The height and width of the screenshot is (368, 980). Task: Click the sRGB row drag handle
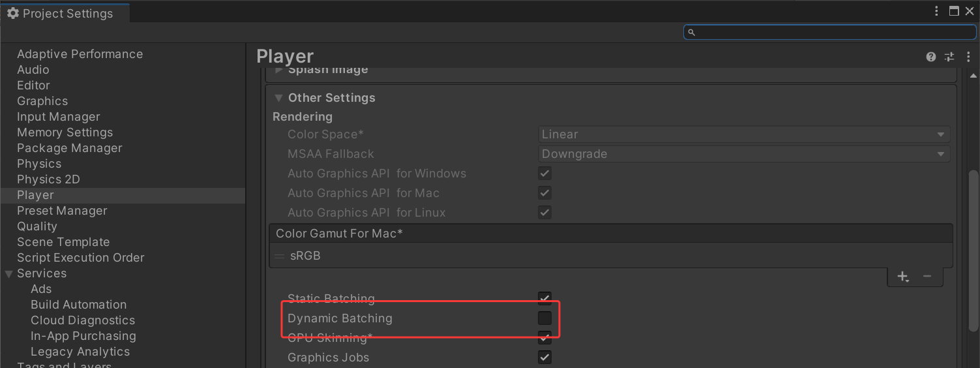(280, 256)
